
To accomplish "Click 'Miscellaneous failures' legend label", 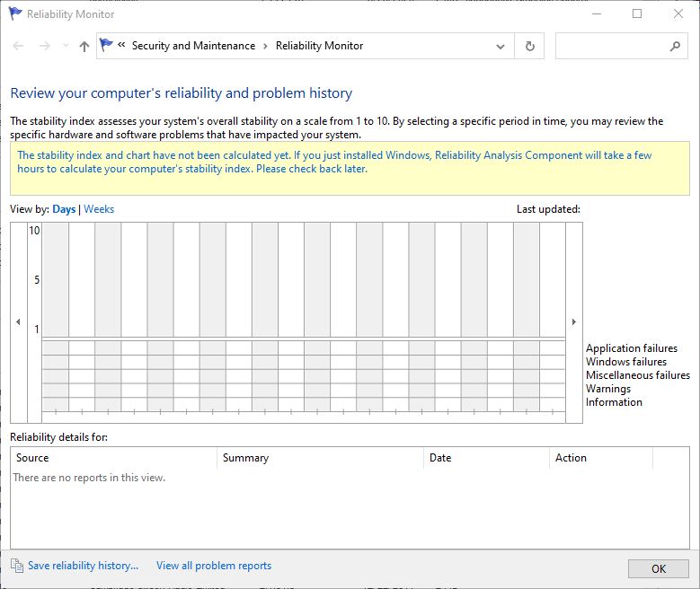I will pos(637,375).
